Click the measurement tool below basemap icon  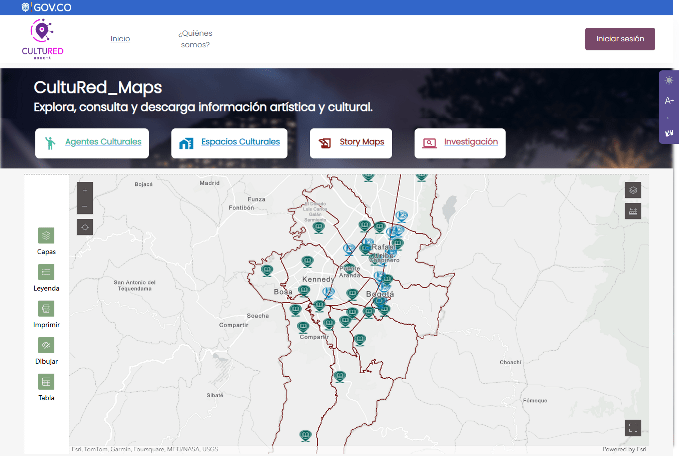pyautogui.click(x=632, y=211)
